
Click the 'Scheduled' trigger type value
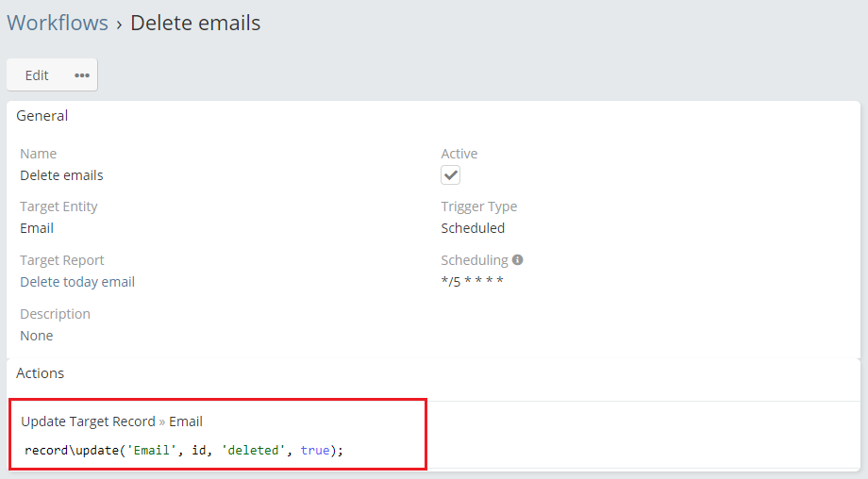pos(473,228)
